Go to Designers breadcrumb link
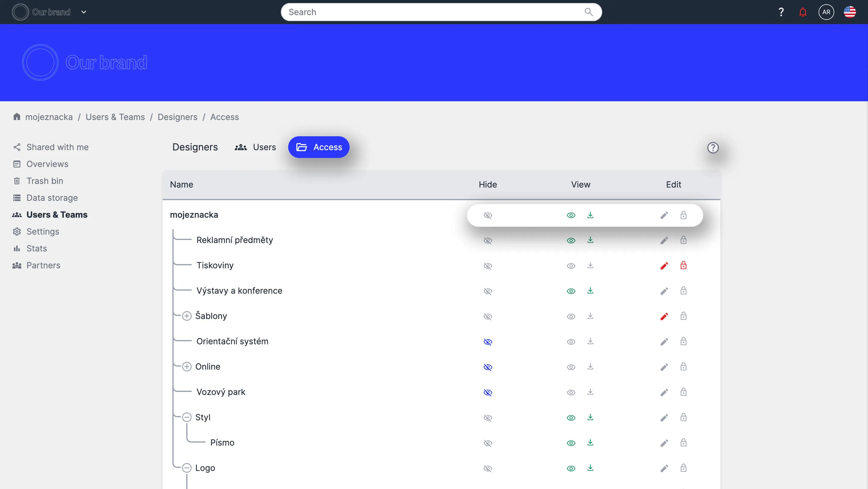The width and height of the screenshot is (868, 489). [177, 117]
